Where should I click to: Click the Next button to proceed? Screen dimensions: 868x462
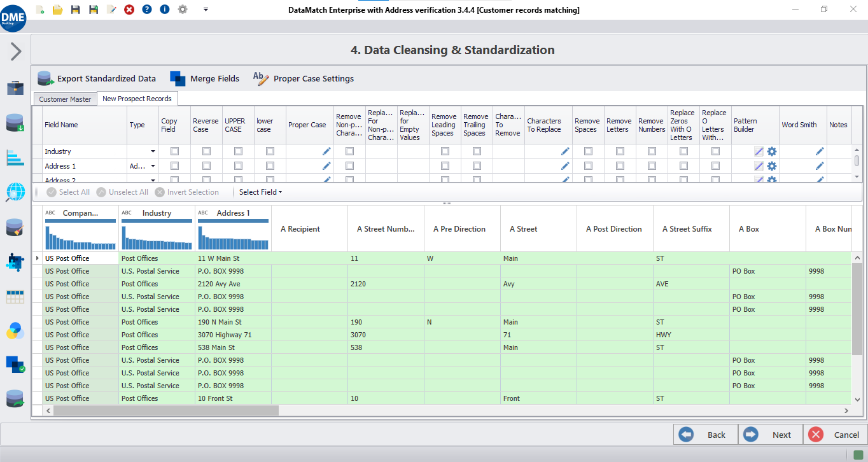[770, 435]
